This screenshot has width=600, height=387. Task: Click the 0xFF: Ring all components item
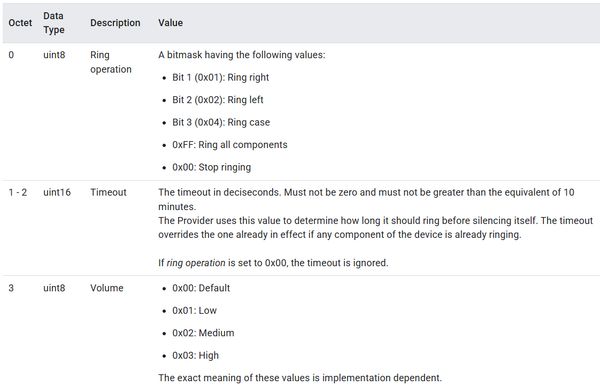click(230, 145)
